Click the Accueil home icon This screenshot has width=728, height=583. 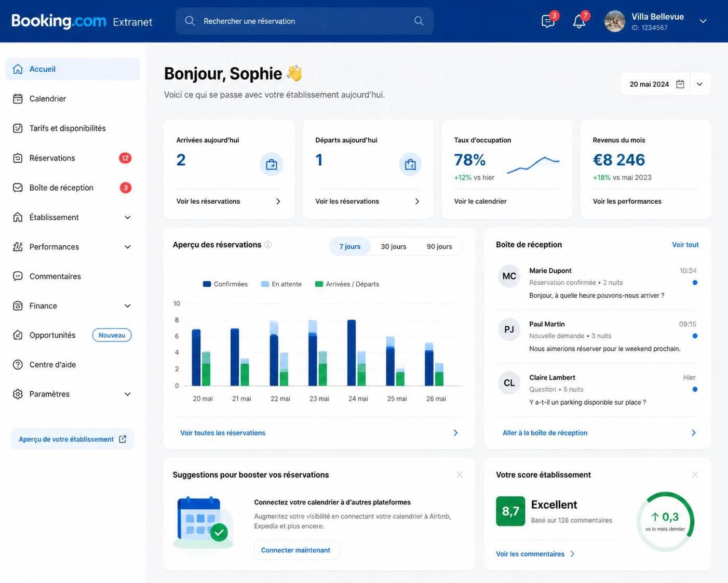(18, 69)
